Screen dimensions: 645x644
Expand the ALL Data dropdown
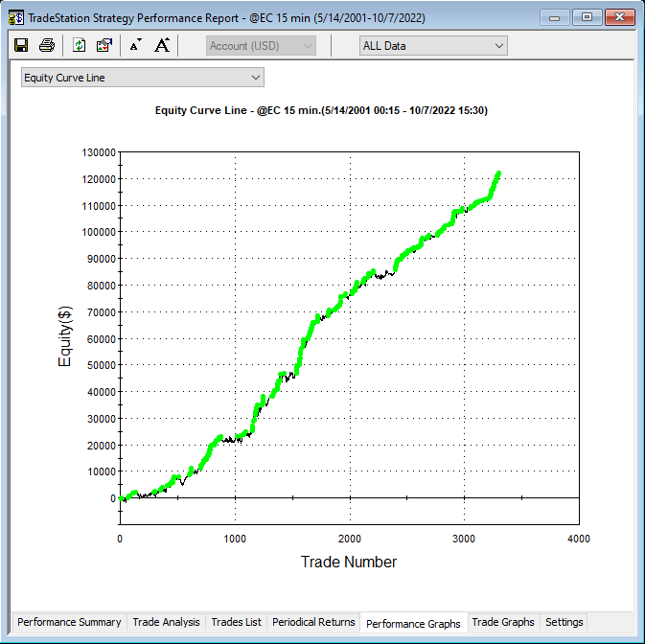(x=433, y=46)
